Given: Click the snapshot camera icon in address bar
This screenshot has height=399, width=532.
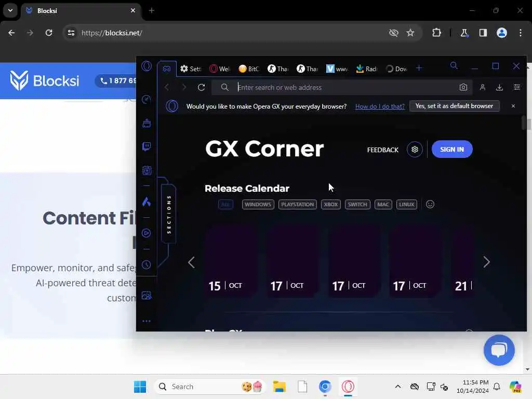Looking at the screenshot, I should click(x=463, y=87).
